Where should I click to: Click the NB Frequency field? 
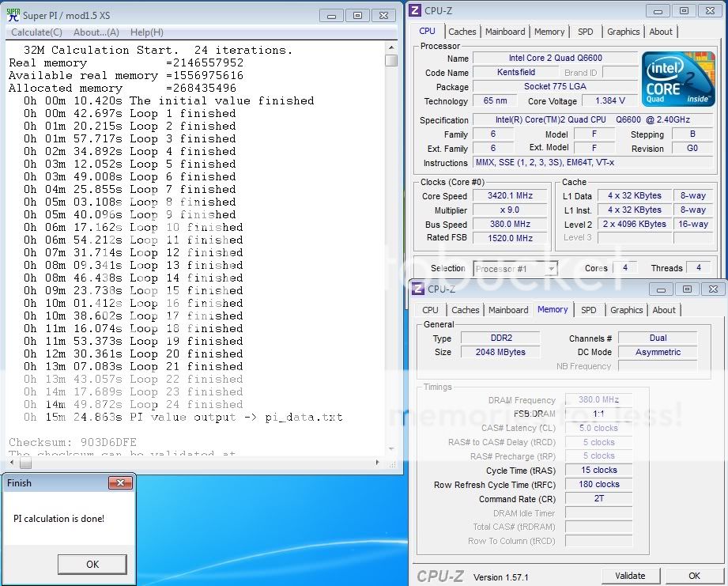click(x=658, y=365)
